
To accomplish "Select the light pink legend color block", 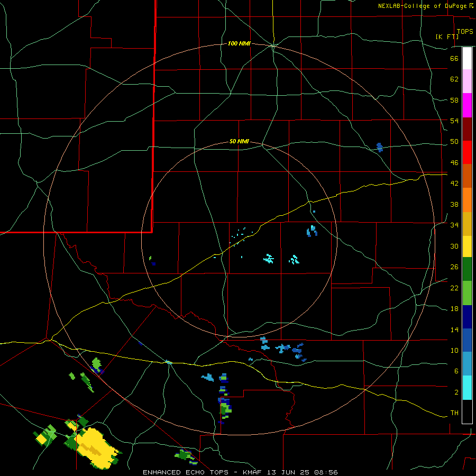I will [x=467, y=81].
